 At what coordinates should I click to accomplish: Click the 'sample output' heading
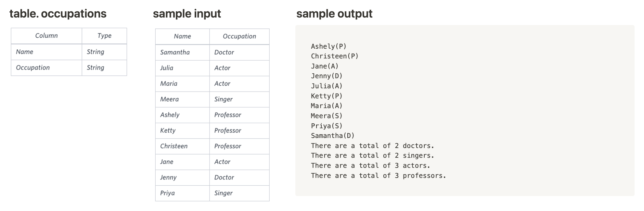point(334,14)
